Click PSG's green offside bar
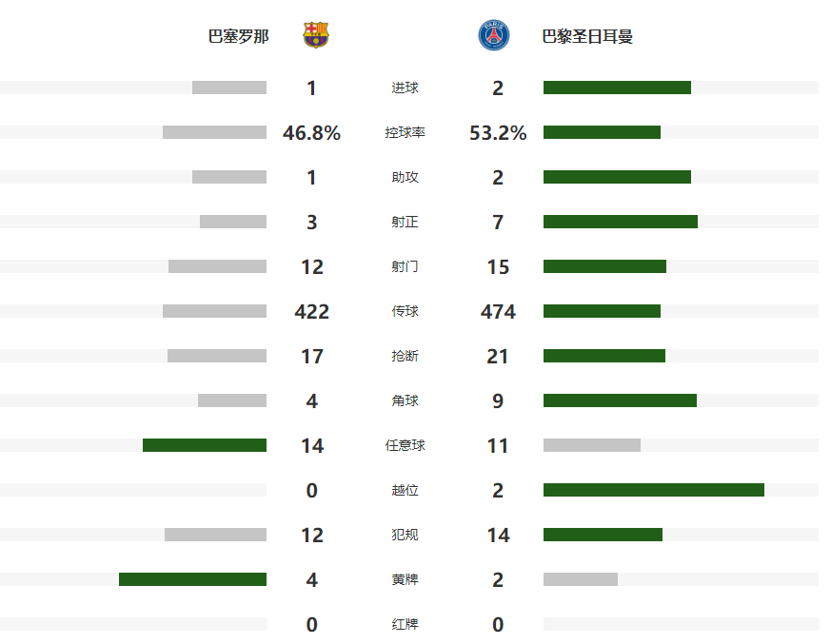Viewport: 831px width, 644px height. (654, 490)
